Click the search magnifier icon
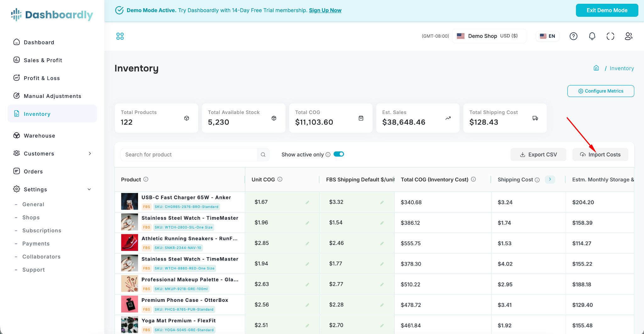The width and height of the screenshot is (644, 334). click(263, 155)
